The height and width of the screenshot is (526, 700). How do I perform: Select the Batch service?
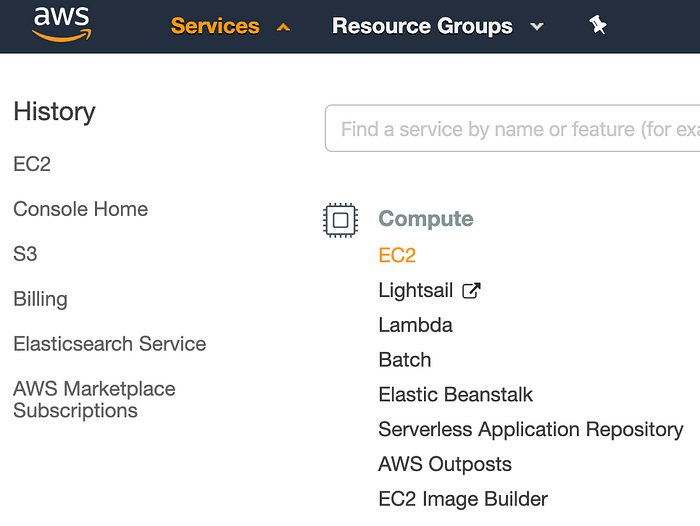point(405,360)
